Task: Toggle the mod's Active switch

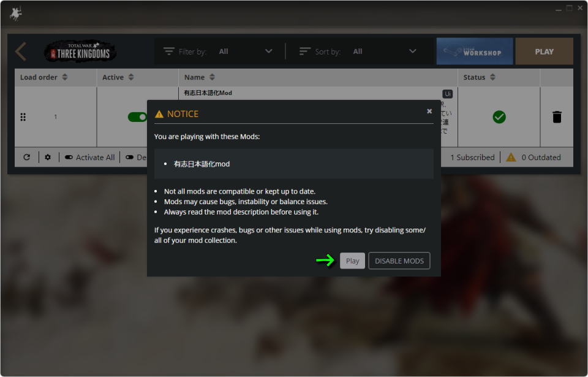Action: [138, 116]
